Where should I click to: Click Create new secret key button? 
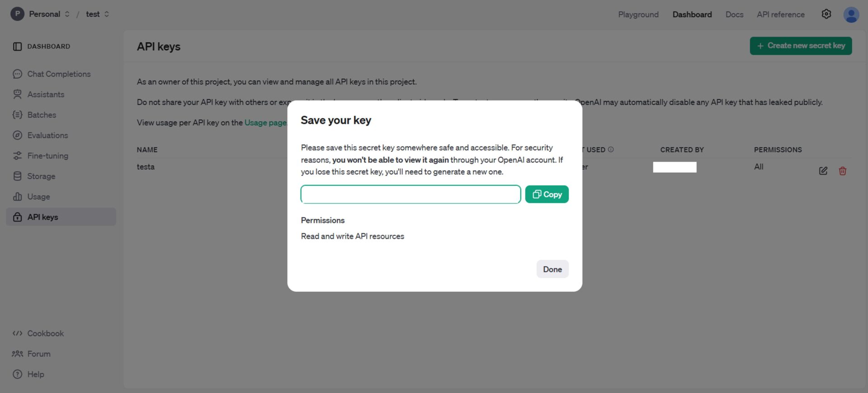(800, 46)
